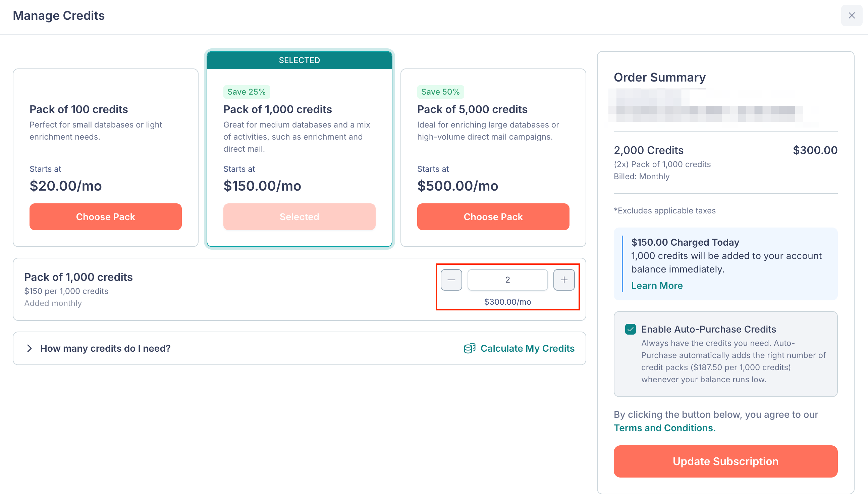Viewport: 868px width, 496px height.
Task: Disable Enable Auto-Purchase Credits checkbox
Action: pos(631,329)
